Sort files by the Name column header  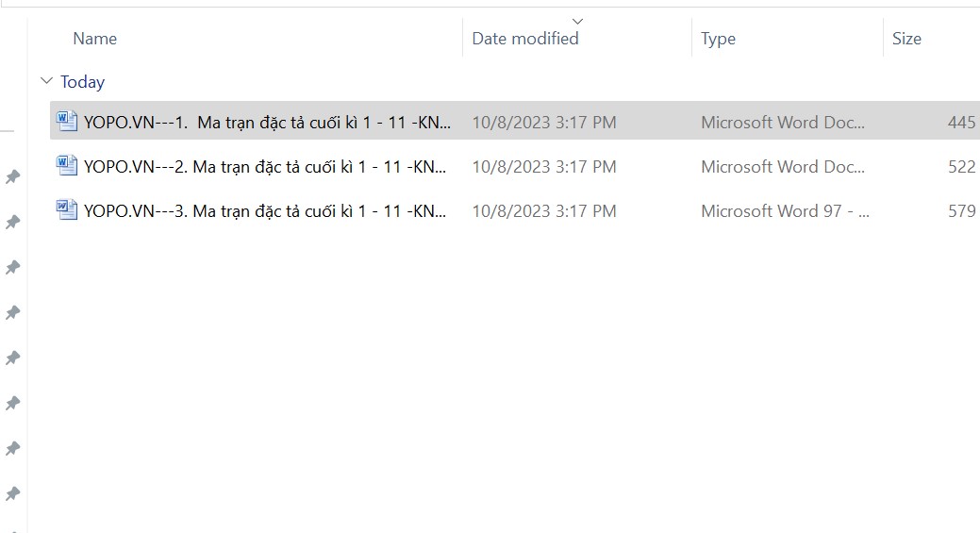[95, 39]
